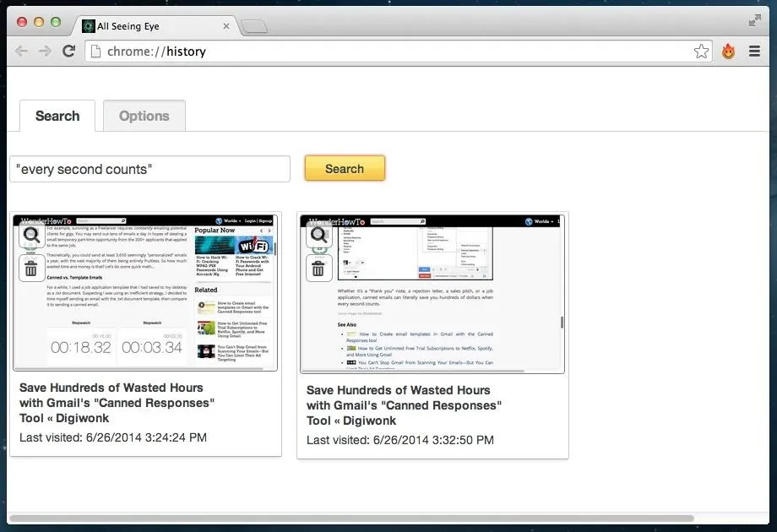Select the All Seeing Eye browser tab
The image size is (777, 532).
[x=156, y=26]
